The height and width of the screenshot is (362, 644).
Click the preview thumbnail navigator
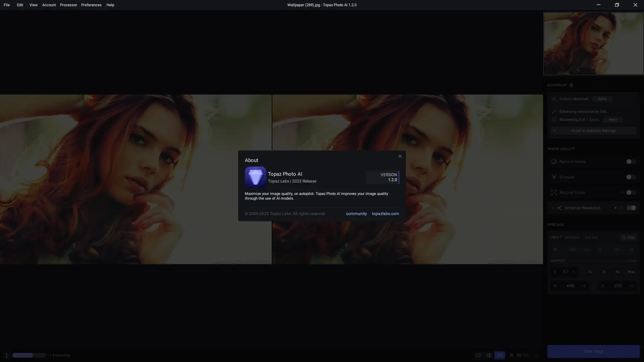tap(593, 44)
